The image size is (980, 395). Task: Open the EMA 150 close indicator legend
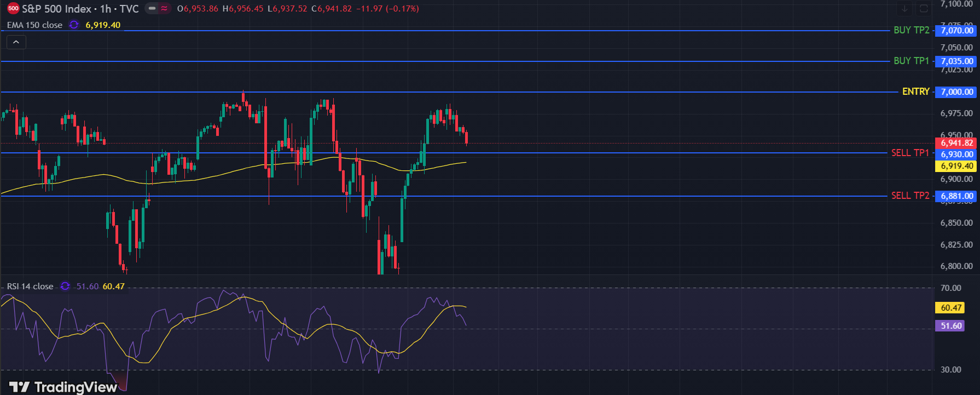click(34, 25)
